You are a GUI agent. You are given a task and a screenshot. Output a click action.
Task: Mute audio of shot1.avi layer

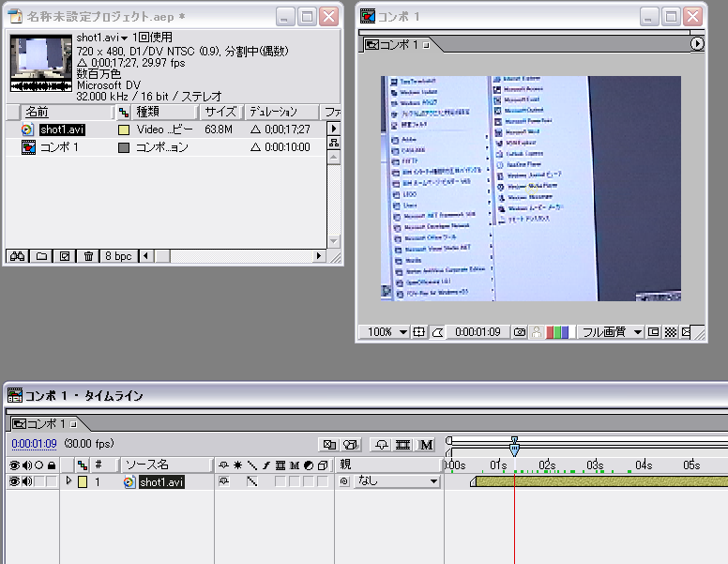coord(27,481)
